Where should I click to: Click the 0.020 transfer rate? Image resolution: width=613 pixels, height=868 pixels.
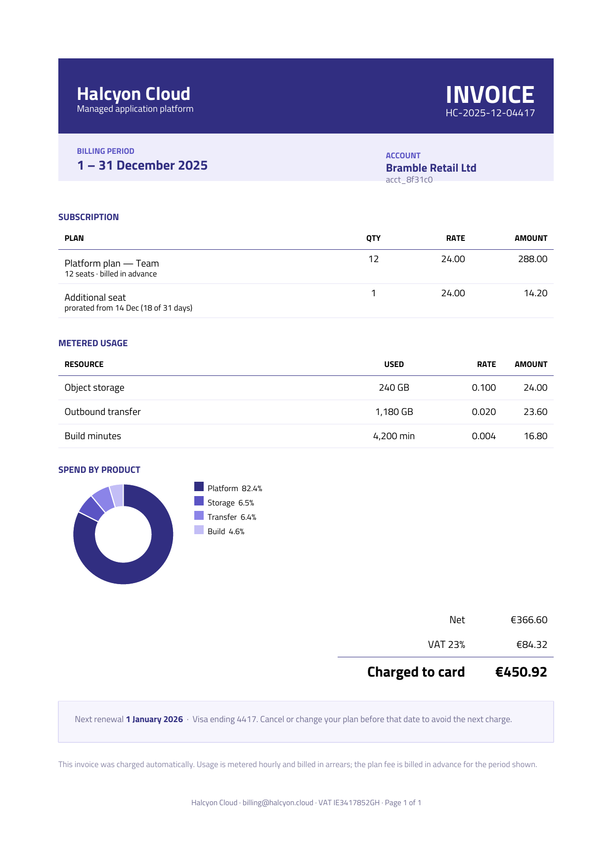pos(483,412)
